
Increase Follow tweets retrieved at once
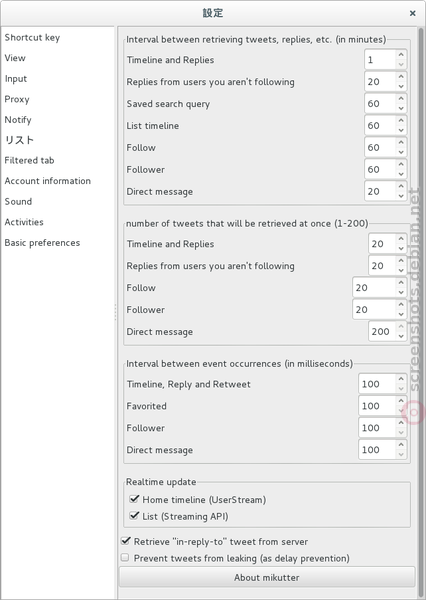click(401, 283)
